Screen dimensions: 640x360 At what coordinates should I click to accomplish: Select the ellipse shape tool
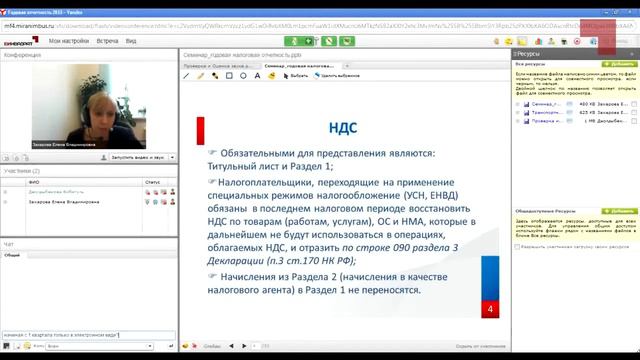point(243,76)
